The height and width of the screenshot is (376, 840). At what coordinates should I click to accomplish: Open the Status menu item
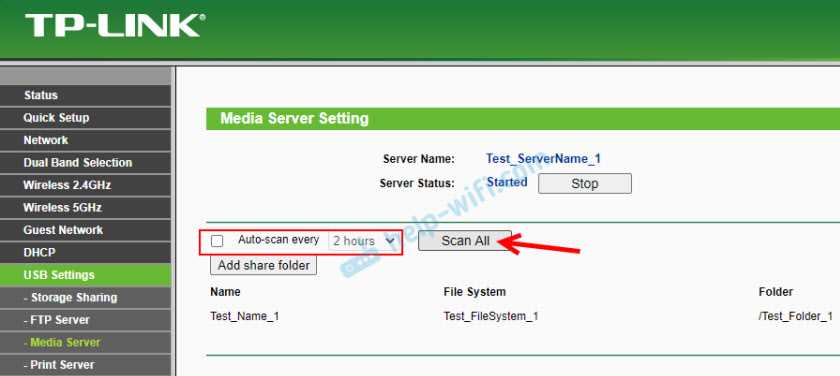(86, 95)
